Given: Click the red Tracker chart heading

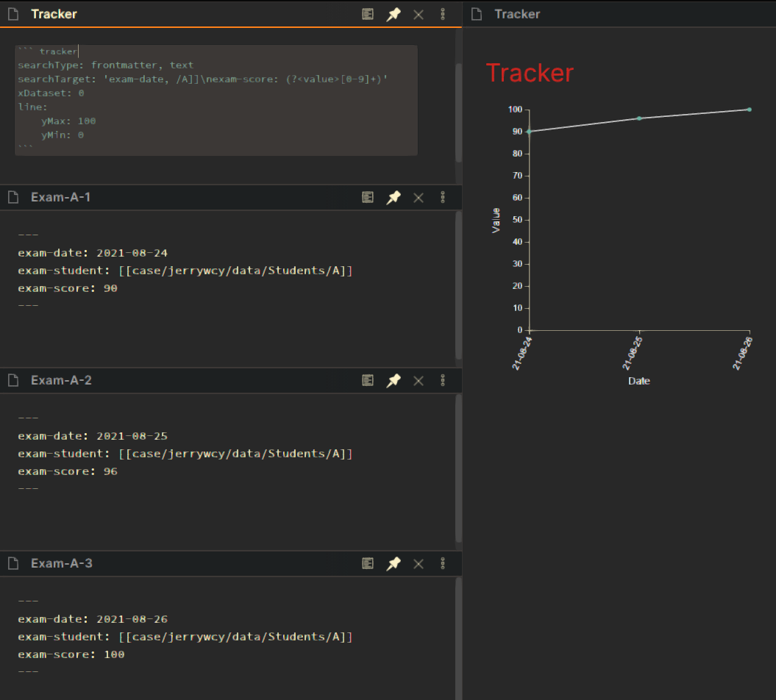Looking at the screenshot, I should click(530, 74).
